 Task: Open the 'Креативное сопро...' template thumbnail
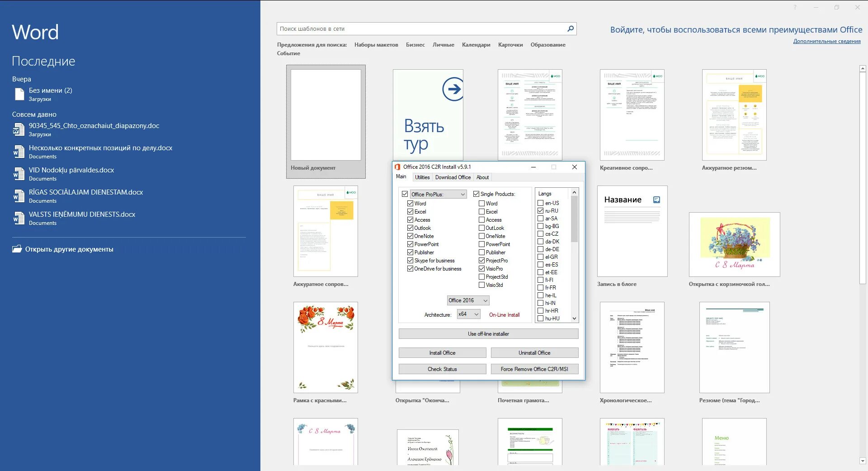click(632, 115)
